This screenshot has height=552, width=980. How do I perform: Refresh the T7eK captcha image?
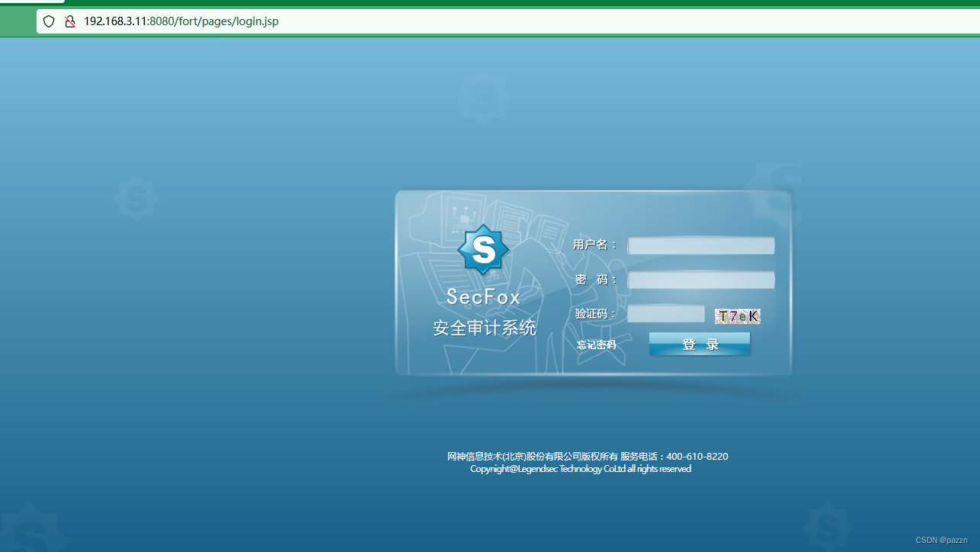pyautogui.click(x=738, y=316)
